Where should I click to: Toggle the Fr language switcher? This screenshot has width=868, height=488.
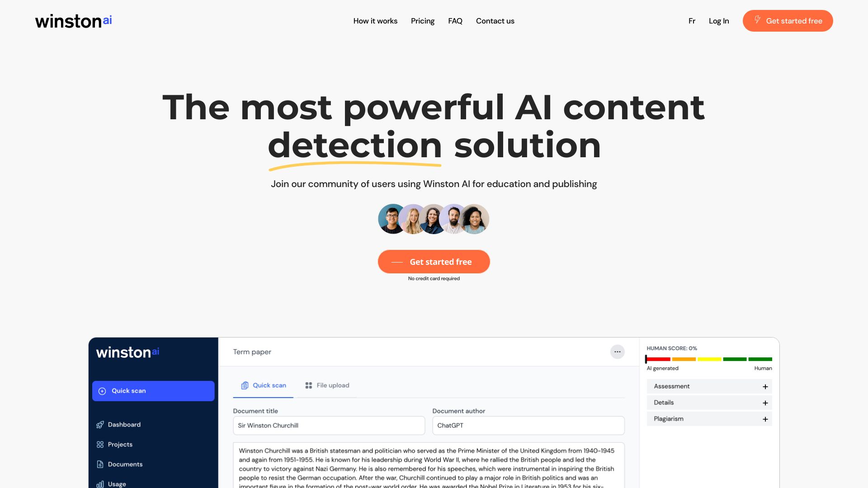(x=691, y=20)
